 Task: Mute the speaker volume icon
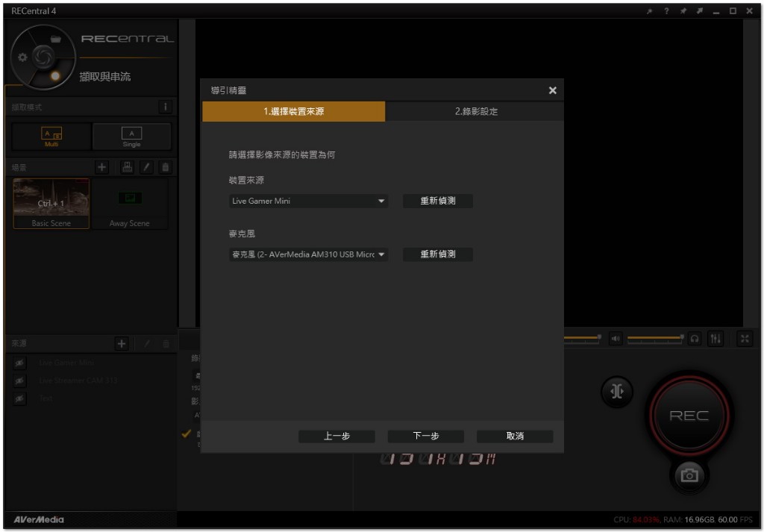coord(616,339)
